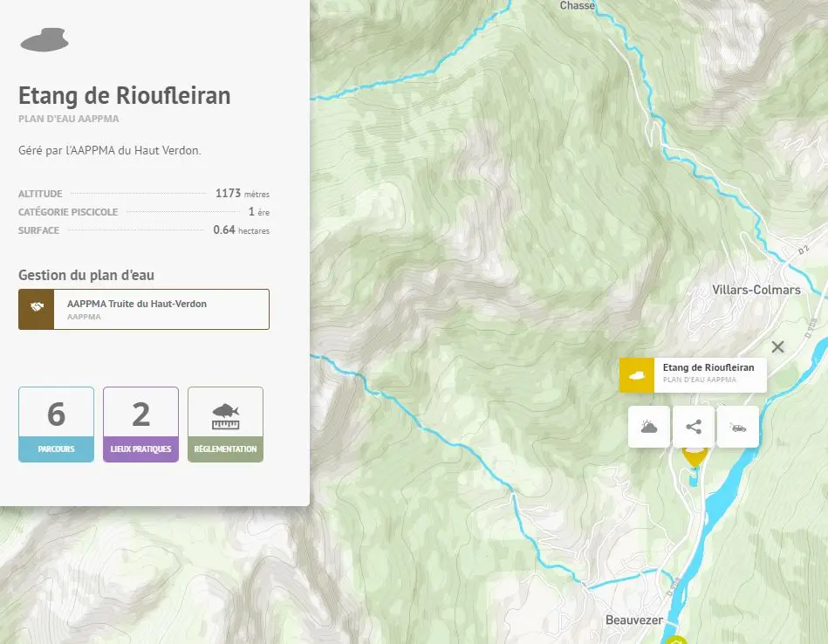
Task: Click the brown handshake icon
Action: point(37,309)
